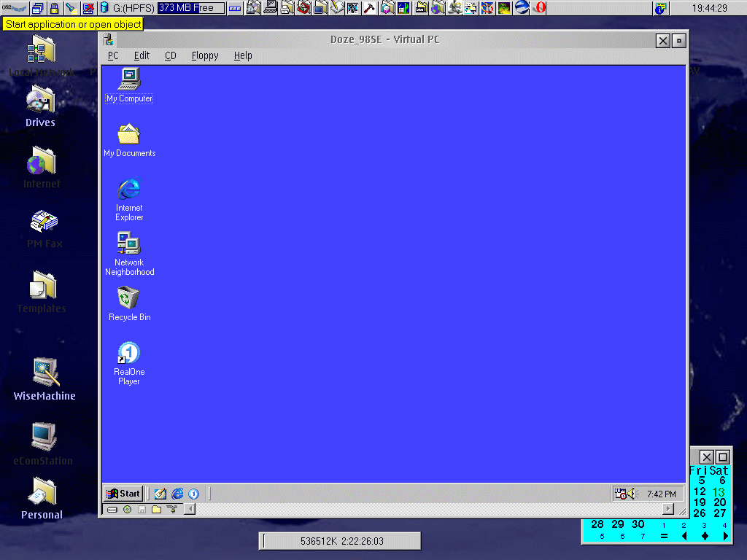The width and height of the screenshot is (747, 560).
Task: Go to previous month in the calendar widget
Action: (x=684, y=536)
